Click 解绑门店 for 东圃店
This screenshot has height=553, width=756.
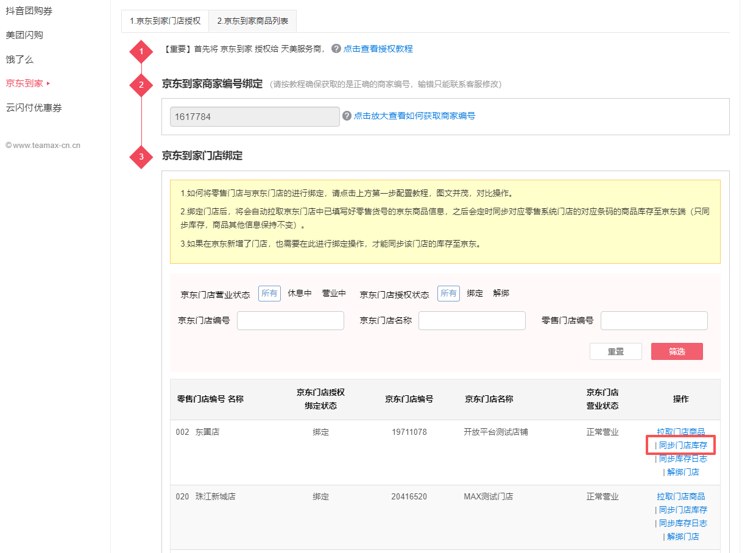(x=683, y=473)
